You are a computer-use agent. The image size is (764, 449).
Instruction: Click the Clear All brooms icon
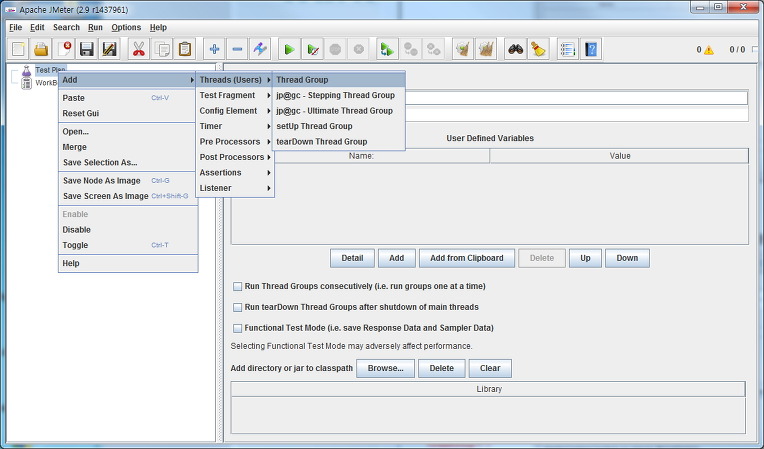point(486,49)
